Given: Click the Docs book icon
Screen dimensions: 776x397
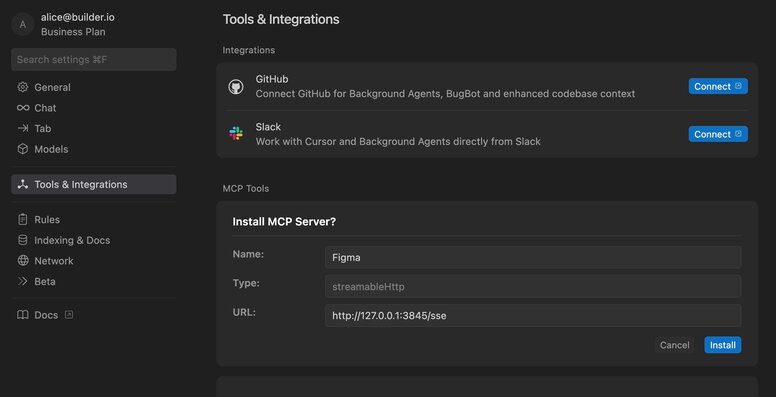Looking at the screenshot, I should (23, 315).
